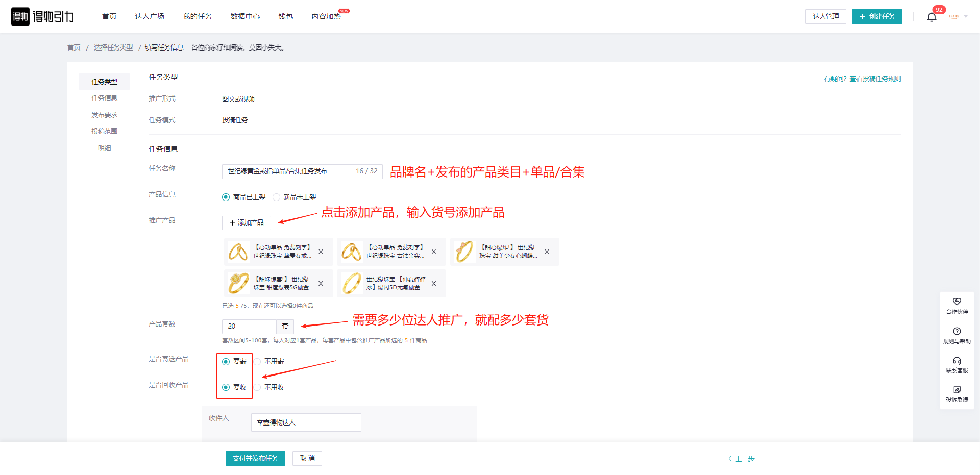Screen dimensions: 980x475
Task: Click the notification bell icon
Action: [x=932, y=17]
